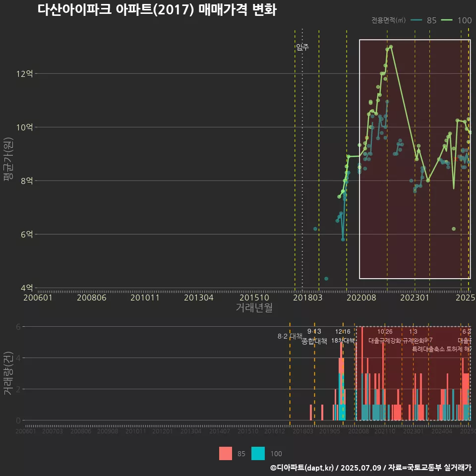This screenshot has width=476, height=476.
Task: Click the 12·16 18차대책 policy annotation
Action: (343, 336)
